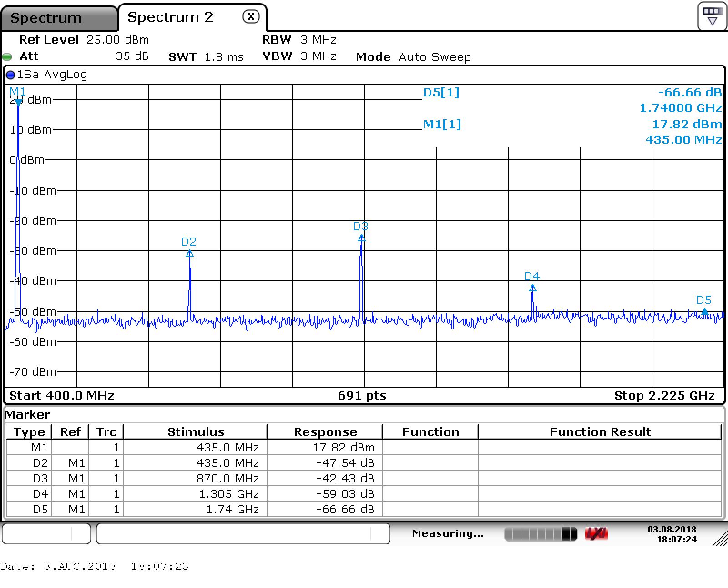
Task: Click the 691 pts label
Action: coord(362,395)
